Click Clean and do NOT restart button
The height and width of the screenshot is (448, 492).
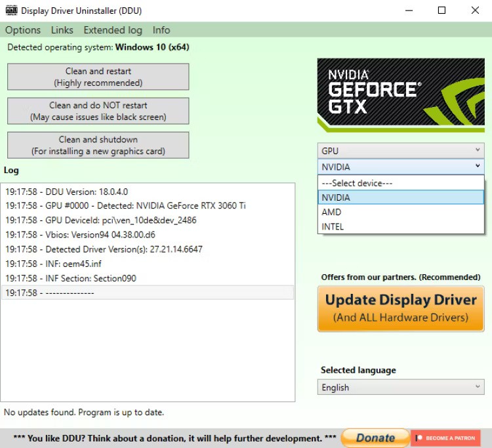[x=98, y=111]
